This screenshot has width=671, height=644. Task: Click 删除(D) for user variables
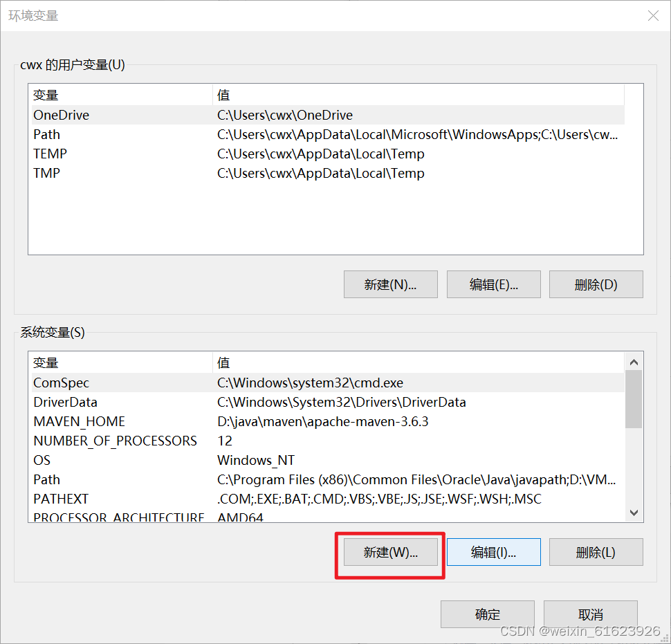pyautogui.click(x=596, y=284)
